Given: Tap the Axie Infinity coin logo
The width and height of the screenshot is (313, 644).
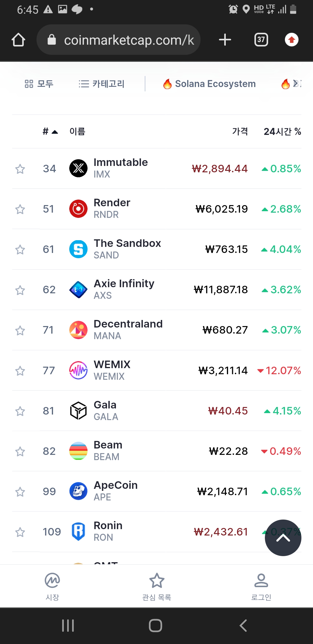Looking at the screenshot, I should pyautogui.click(x=78, y=290).
